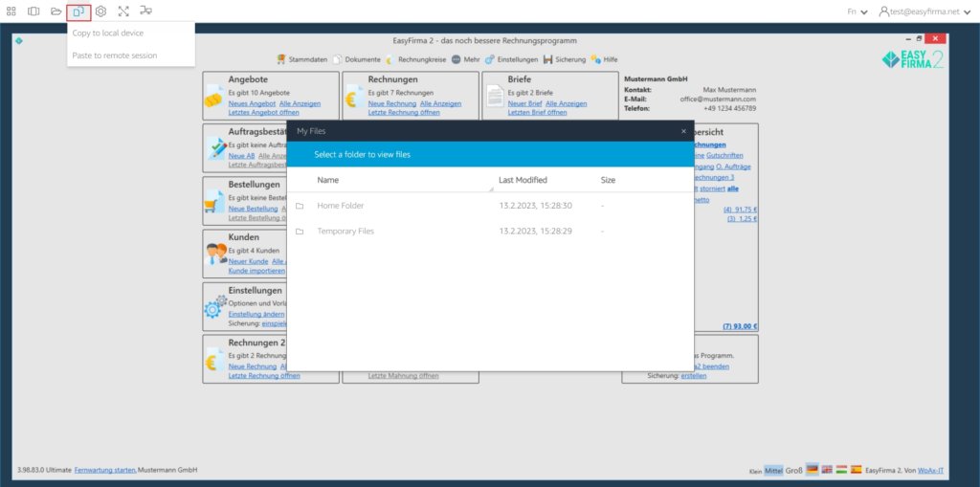
Task: Click Alle Anzeigen under Angebote
Action: click(x=300, y=103)
